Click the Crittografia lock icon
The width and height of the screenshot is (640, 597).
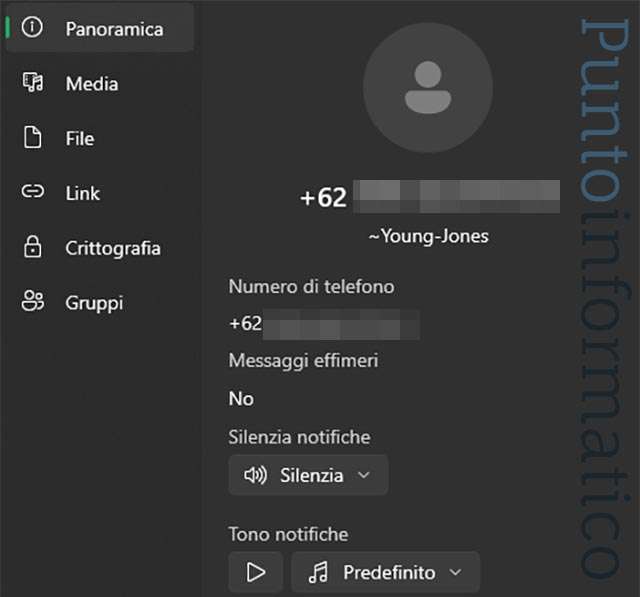click(33, 247)
